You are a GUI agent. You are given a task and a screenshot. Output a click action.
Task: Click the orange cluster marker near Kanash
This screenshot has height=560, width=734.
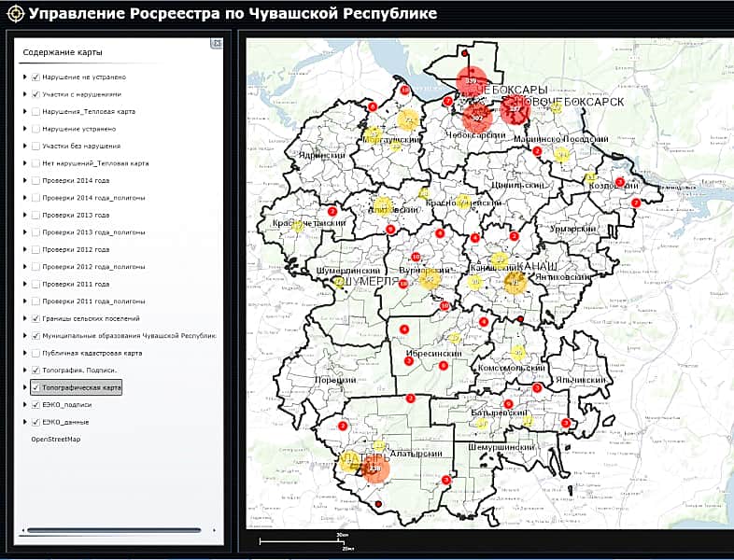pos(514,282)
